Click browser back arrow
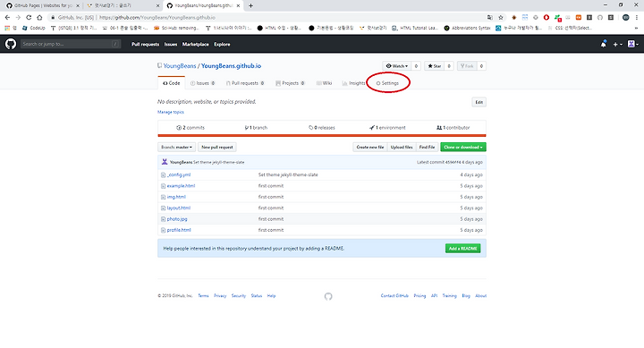The height and width of the screenshot is (348, 644). pos(7,17)
